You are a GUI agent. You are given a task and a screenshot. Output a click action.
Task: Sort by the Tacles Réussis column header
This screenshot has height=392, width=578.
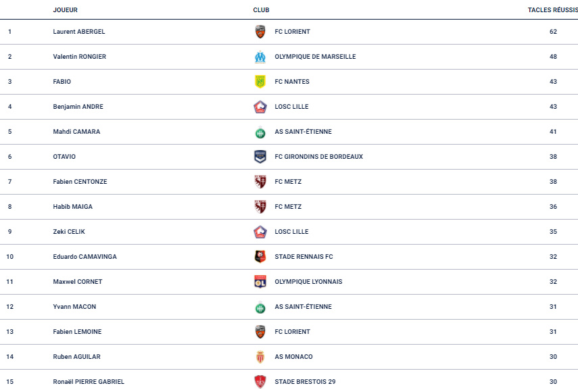click(552, 10)
